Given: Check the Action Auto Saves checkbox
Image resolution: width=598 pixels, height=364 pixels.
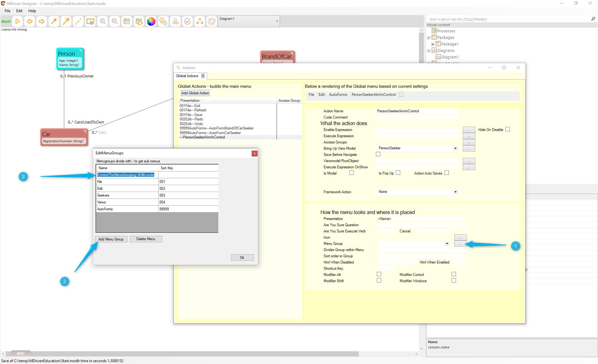Looking at the screenshot, I should click(447, 173).
